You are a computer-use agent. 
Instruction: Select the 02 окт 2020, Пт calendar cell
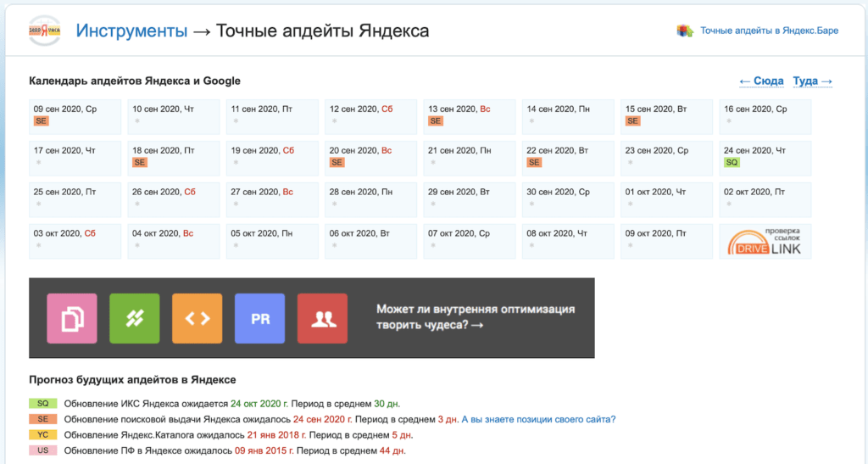pos(765,200)
